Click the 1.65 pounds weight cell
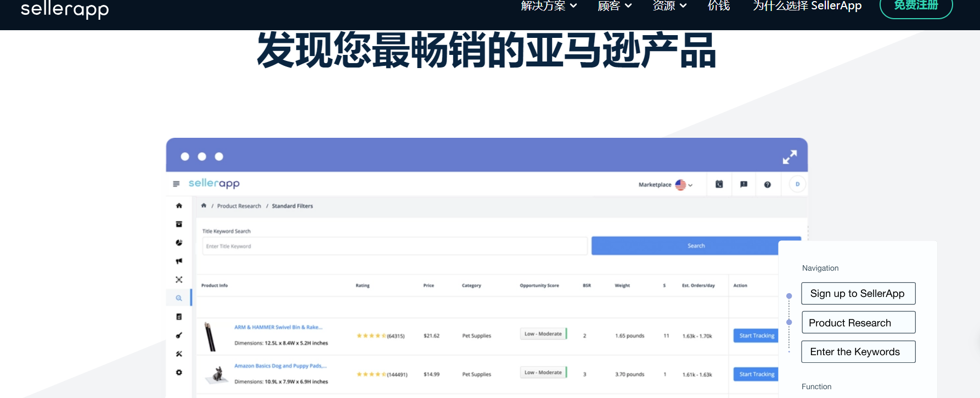980x398 pixels. 630,336
